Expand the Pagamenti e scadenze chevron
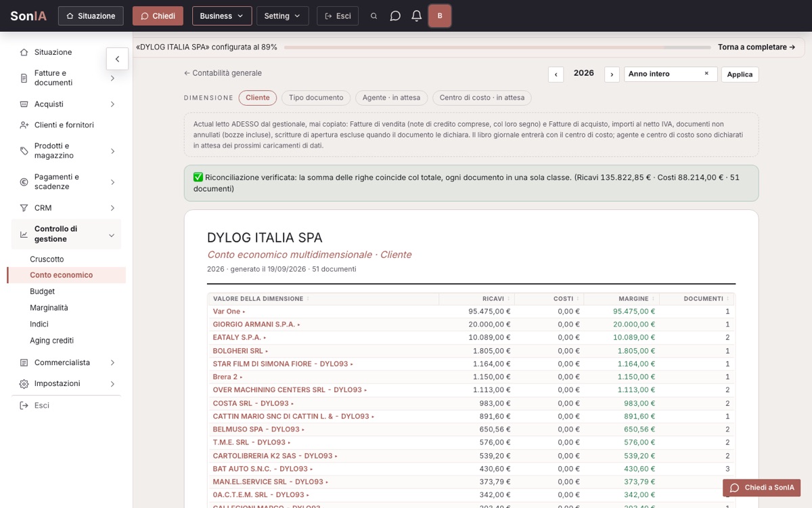Screen dimensions: 812x508 pyautogui.click(x=112, y=182)
